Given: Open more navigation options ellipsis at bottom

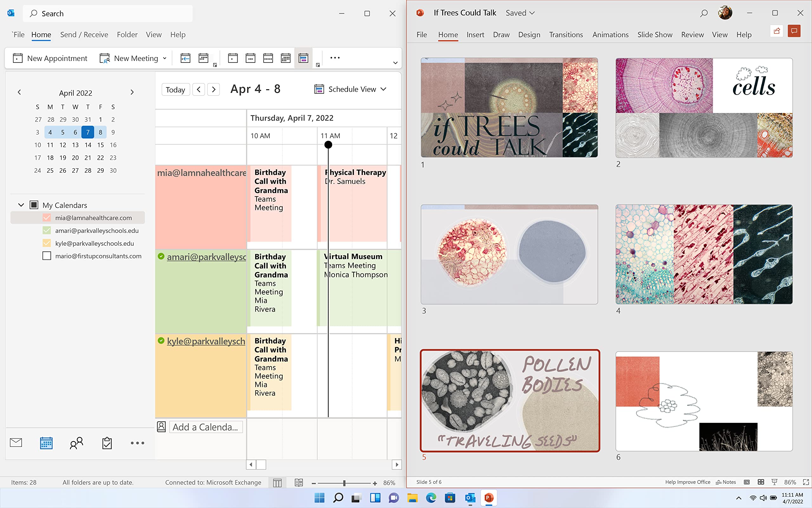Looking at the screenshot, I should pos(137,443).
